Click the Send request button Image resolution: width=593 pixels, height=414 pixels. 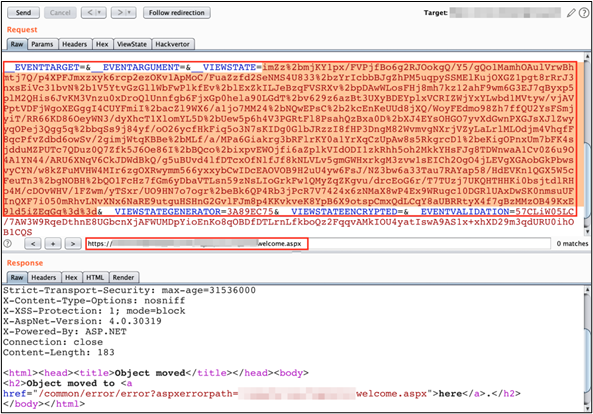click(x=23, y=13)
